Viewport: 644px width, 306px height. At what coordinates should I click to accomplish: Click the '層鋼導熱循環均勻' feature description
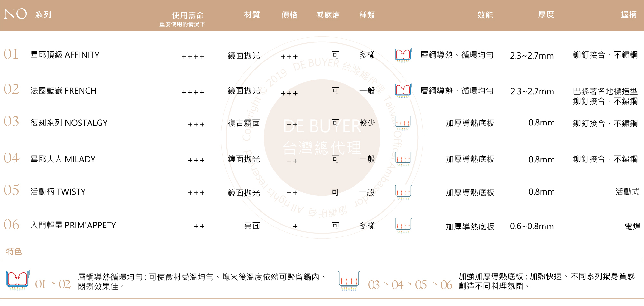[x=202, y=282]
